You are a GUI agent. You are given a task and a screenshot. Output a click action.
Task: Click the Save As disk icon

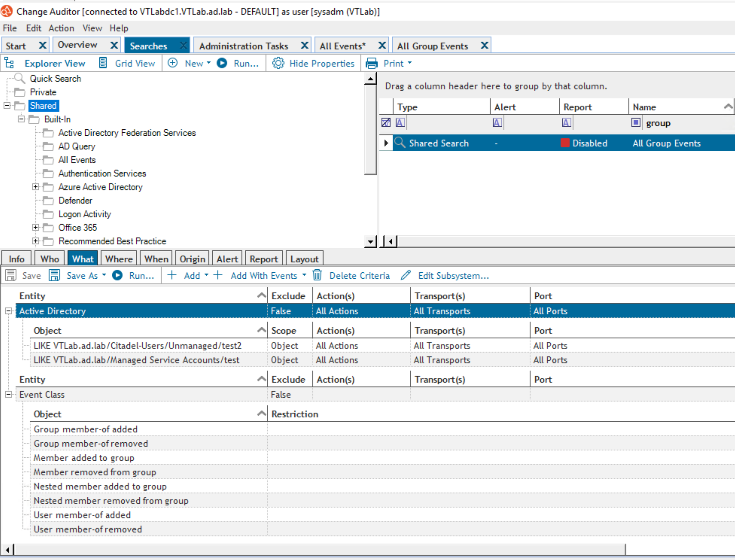click(x=55, y=275)
